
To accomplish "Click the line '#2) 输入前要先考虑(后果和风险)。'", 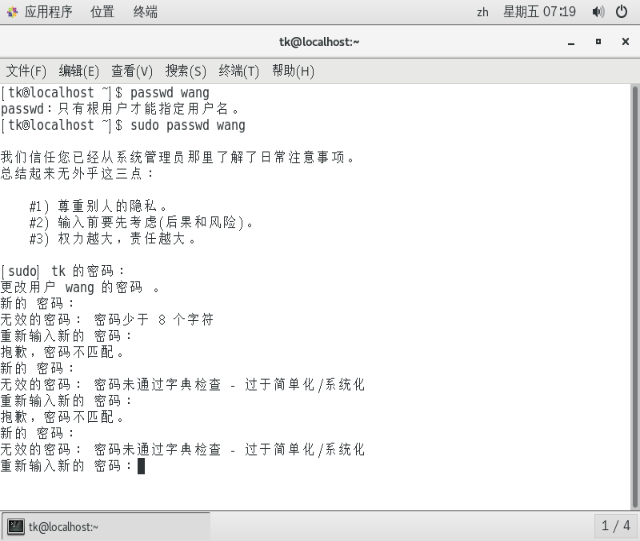I will pos(141,223).
